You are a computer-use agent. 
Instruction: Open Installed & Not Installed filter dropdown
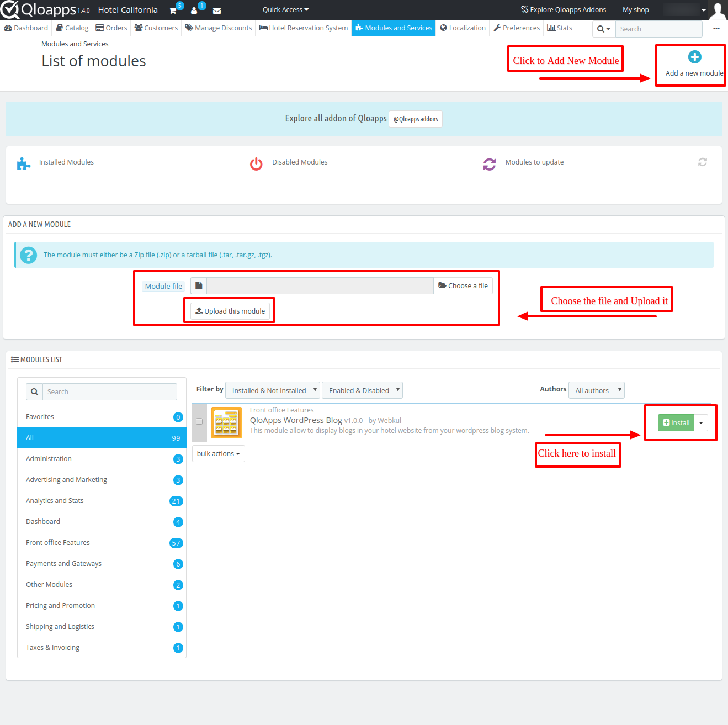pos(273,390)
